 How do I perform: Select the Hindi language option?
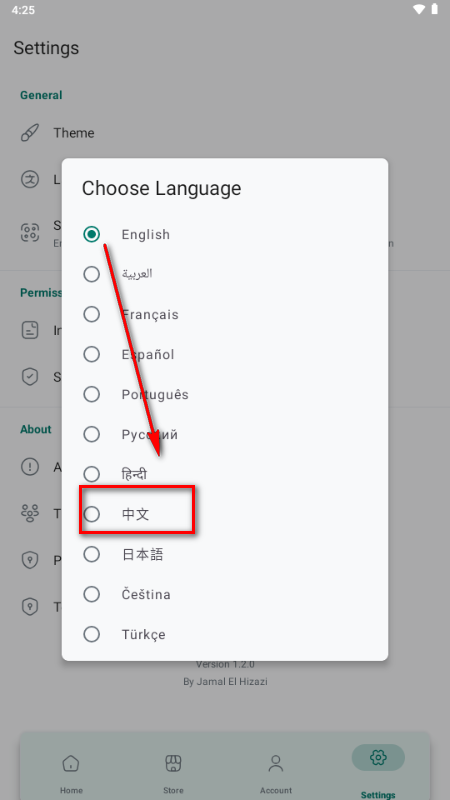click(x=91, y=474)
